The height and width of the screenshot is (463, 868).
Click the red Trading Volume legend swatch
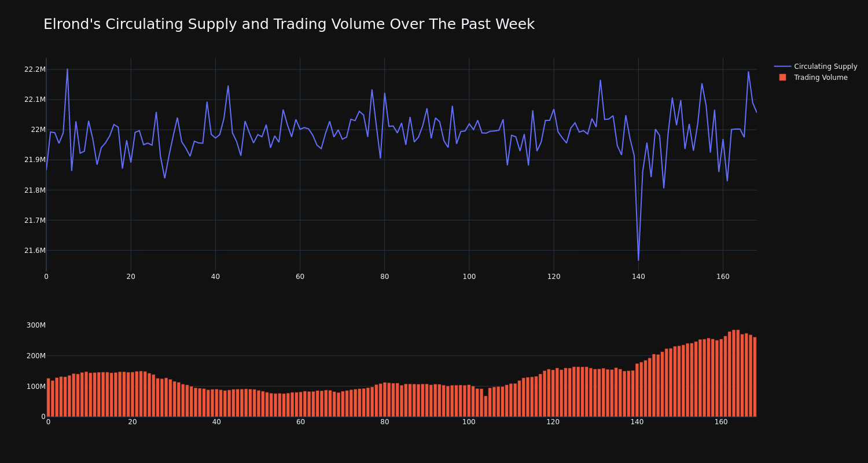pos(782,78)
